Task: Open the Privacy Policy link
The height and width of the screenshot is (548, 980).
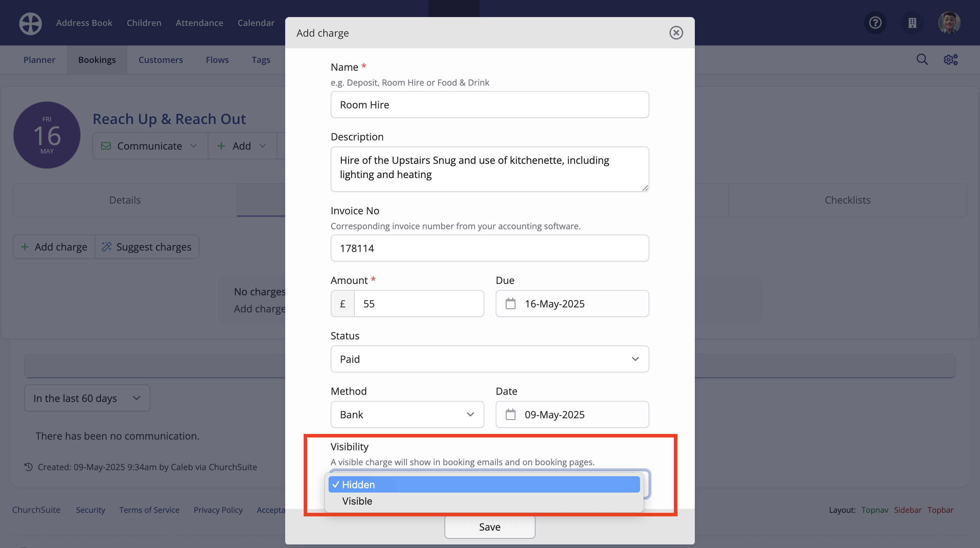Action: pos(218,510)
